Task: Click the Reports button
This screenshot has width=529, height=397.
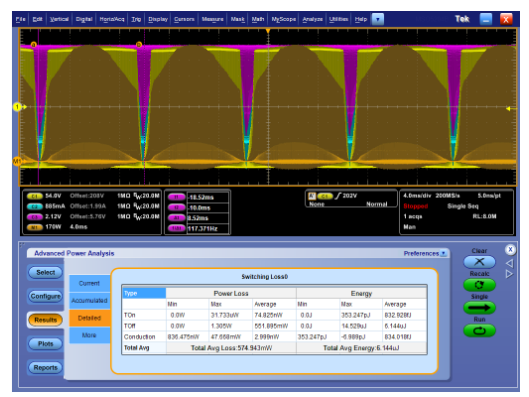Action: click(46, 367)
